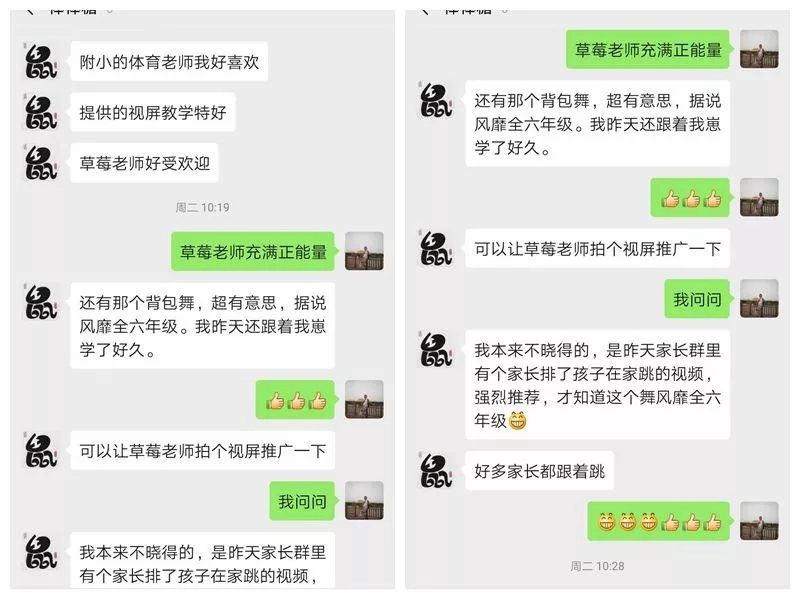The height and width of the screenshot is (600, 800).
Task: Tap contact avatar beside 好多家长都跟着跳
Action: coord(436,471)
